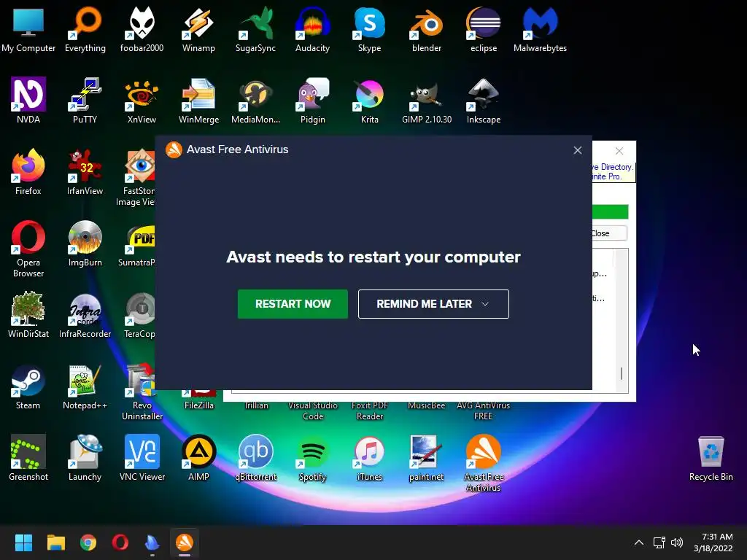The width and height of the screenshot is (747, 560).
Task: Select the Winamp desktop shortcut
Action: point(198,29)
